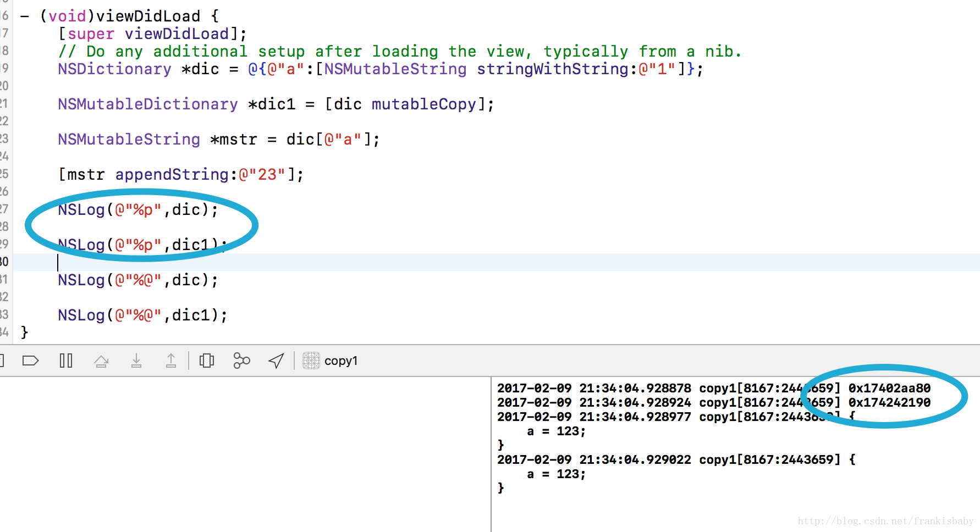Click the highlighted empty cursor line in the editor
This screenshot has height=532, width=980.
[496, 262]
